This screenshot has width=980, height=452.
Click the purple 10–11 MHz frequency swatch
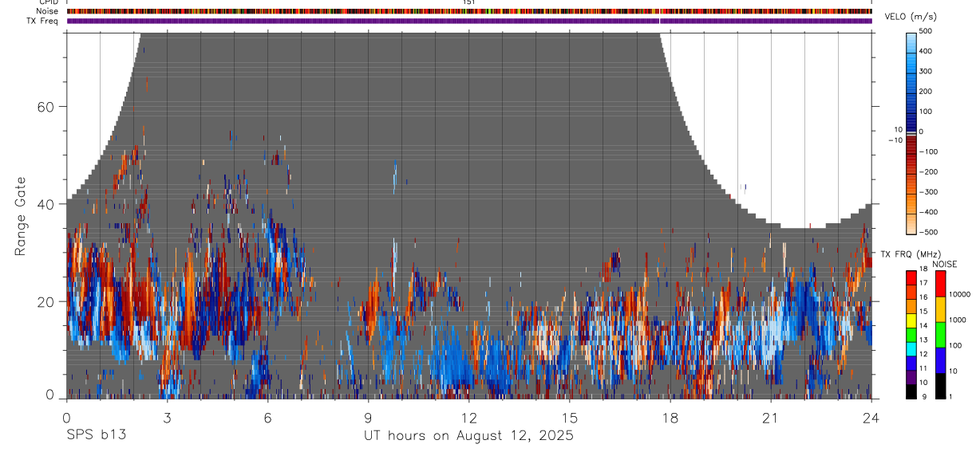point(911,377)
